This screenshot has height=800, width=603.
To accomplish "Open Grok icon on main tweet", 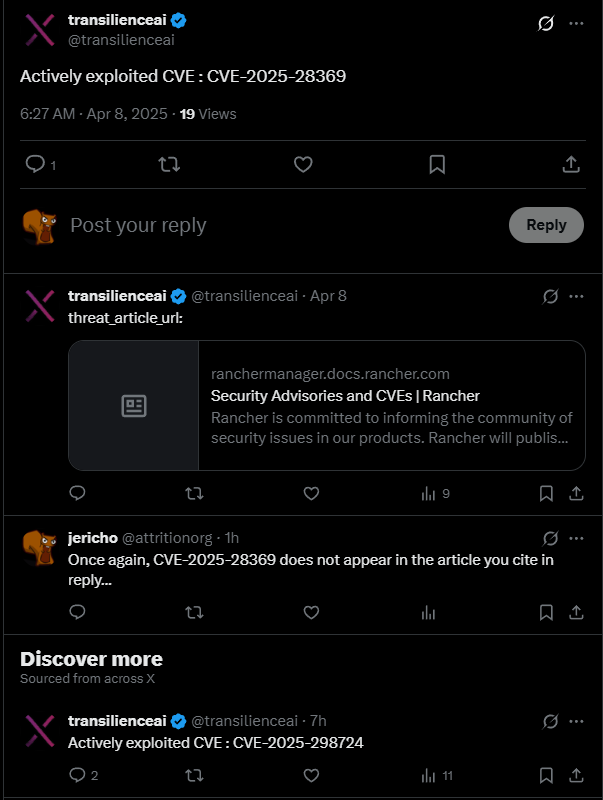I will [x=546, y=23].
